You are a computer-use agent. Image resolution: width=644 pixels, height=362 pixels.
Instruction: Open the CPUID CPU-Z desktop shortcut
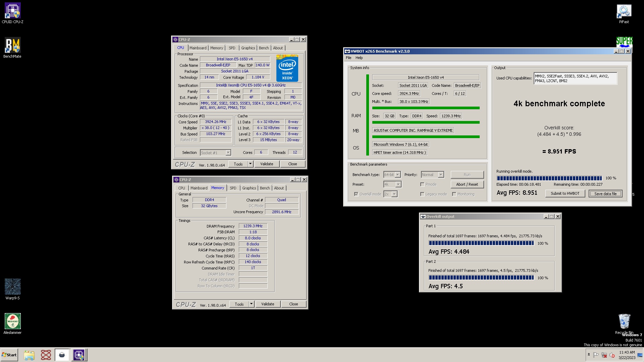click(12, 13)
